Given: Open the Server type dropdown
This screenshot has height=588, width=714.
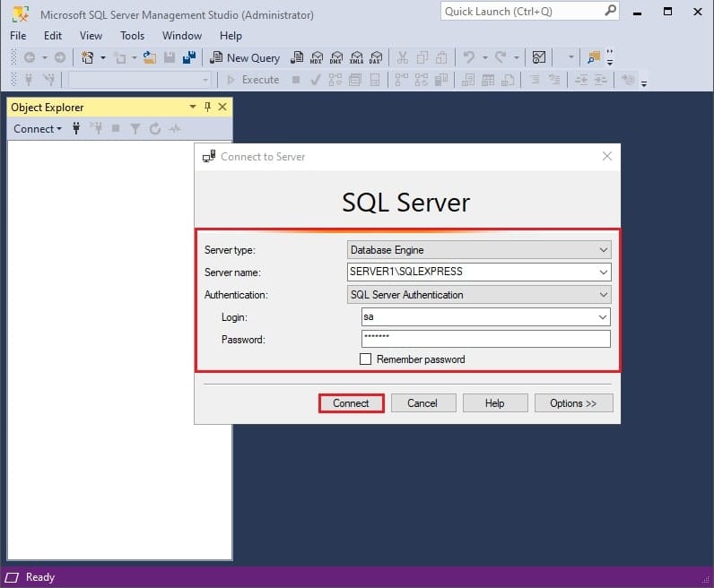Looking at the screenshot, I should [x=479, y=250].
